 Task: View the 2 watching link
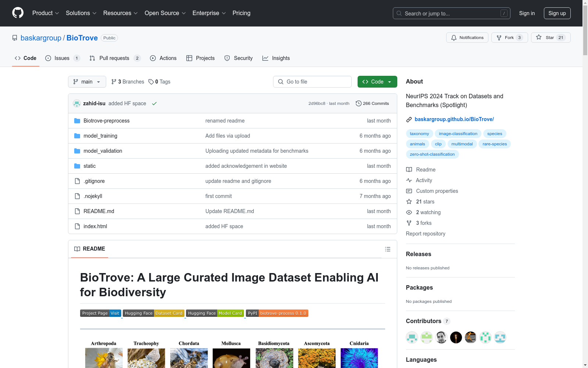click(423, 212)
